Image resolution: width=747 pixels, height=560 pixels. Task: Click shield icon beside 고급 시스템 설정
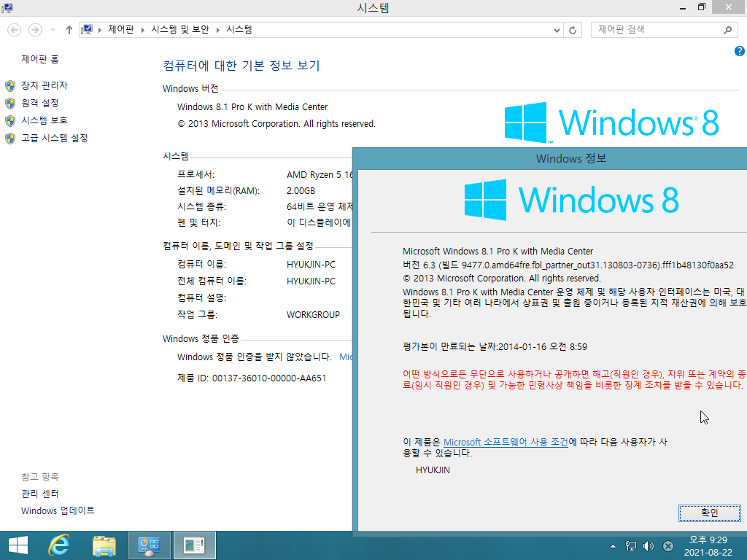point(10,138)
